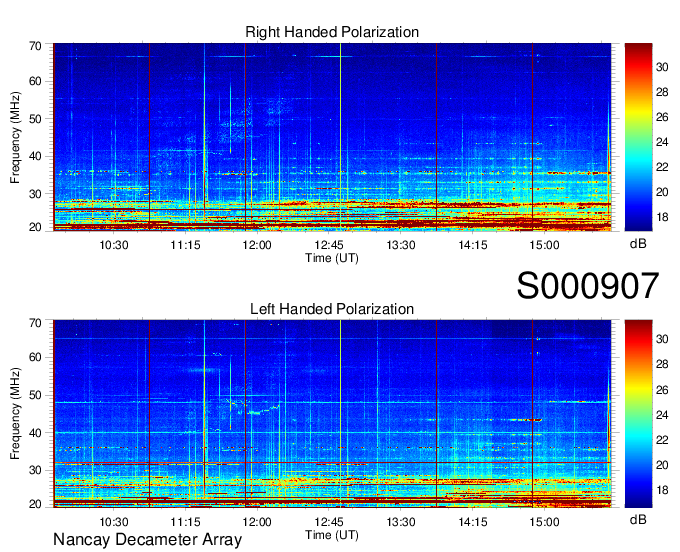The image size is (680, 552).
Task: Click the 12:45 time tick on bottom plot
Action: click(x=329, y=522)
